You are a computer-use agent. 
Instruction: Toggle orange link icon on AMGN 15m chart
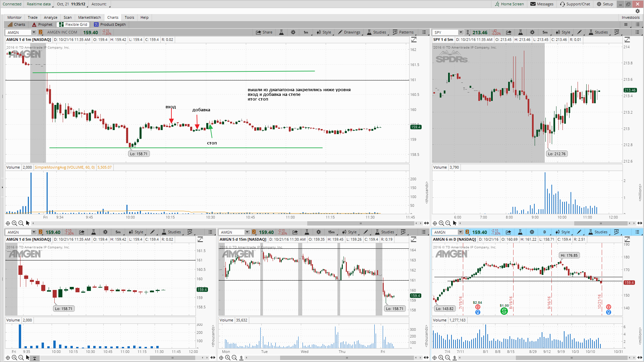click(x=254, y=232)
